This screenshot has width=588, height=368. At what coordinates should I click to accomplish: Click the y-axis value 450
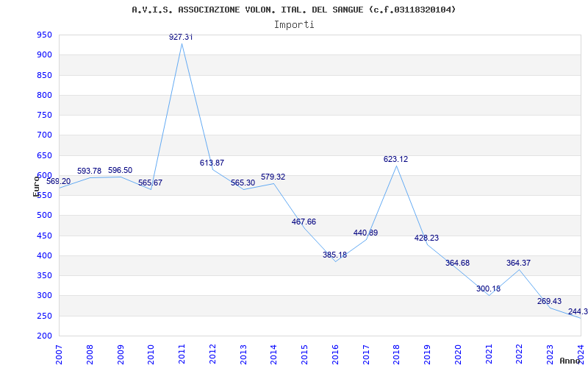(44, 236)
